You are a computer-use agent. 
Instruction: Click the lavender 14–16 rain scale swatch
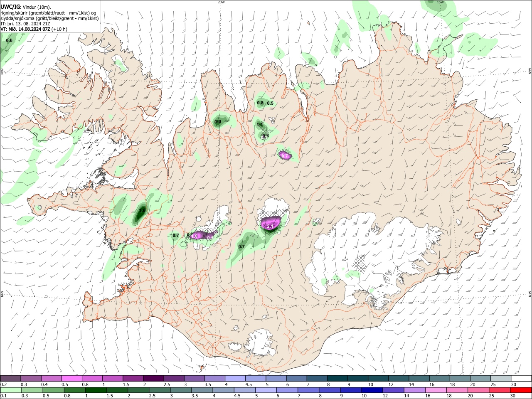(415, 390)
